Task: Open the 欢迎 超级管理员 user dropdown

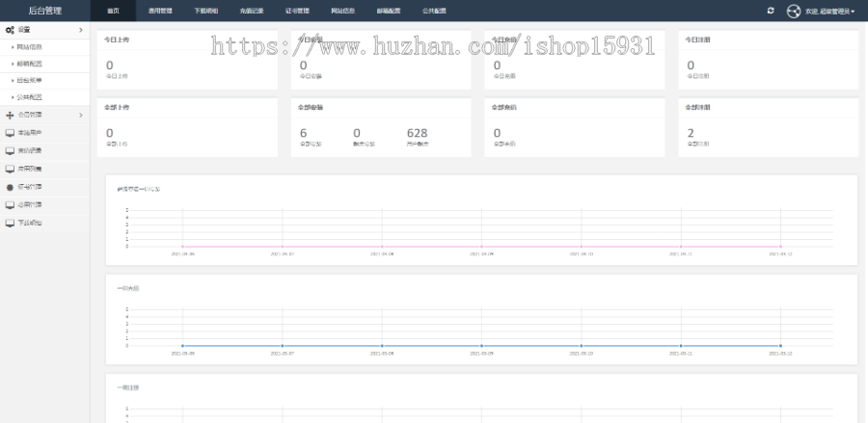Action: point(828,12)
